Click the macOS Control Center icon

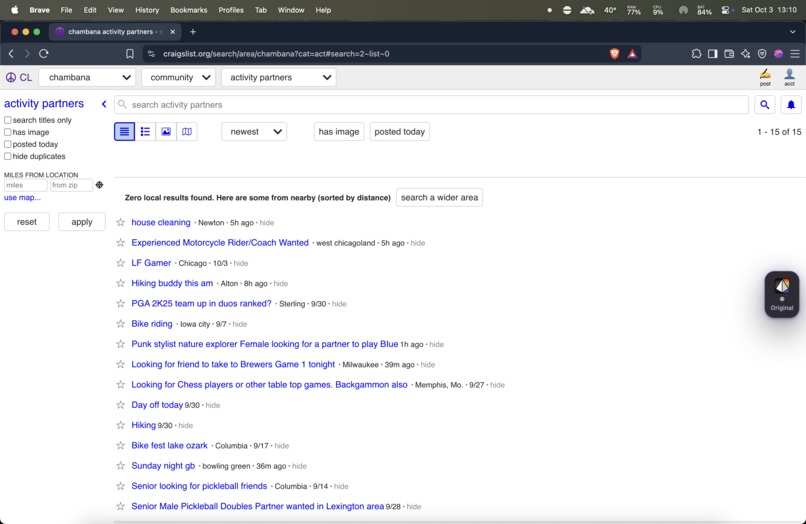pos(725,10)
